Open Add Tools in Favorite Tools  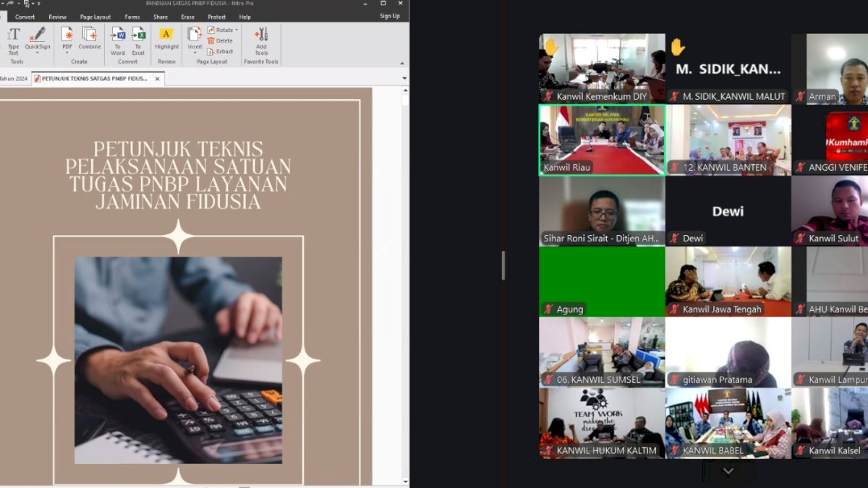(261, 40)
